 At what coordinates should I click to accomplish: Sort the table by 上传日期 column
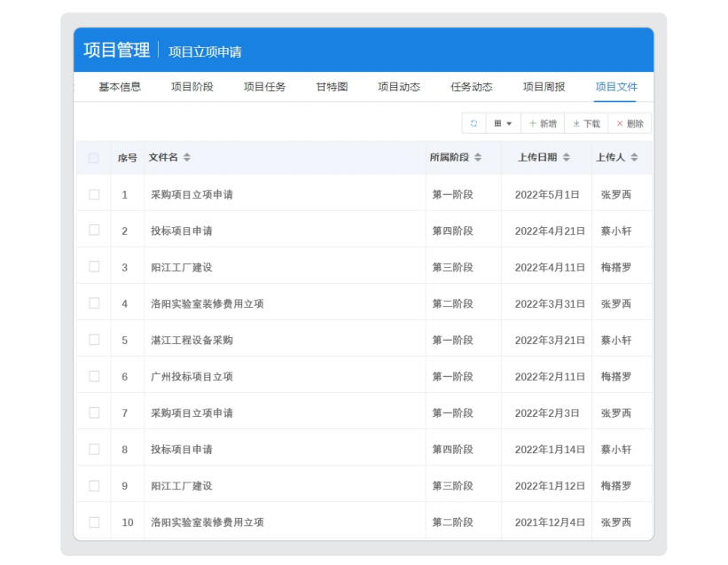click(x=566, y=157)
